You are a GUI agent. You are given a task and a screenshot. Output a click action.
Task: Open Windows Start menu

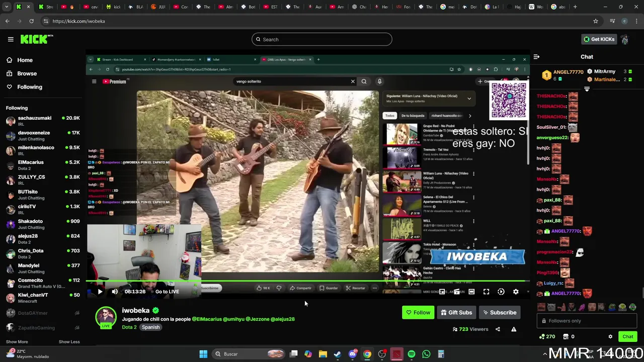[203, 354]
